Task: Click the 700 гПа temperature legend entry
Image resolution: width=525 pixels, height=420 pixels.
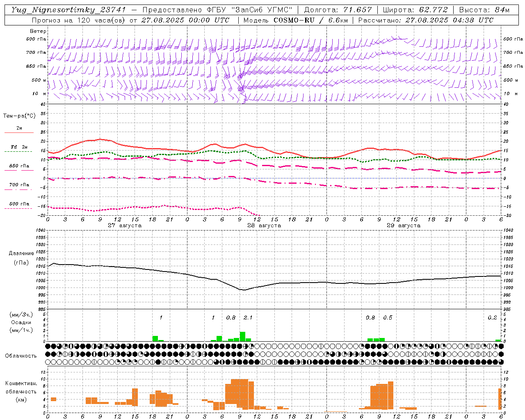Action: [19, 185]
